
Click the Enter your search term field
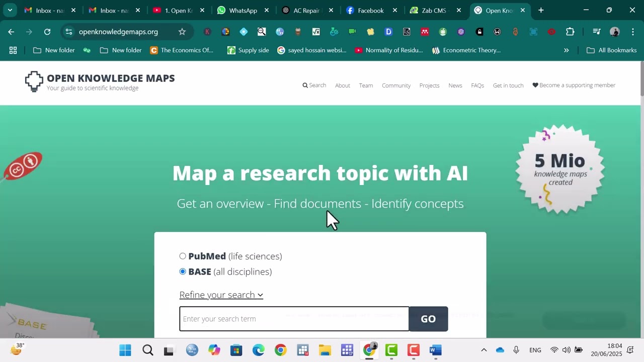point(294,319)
